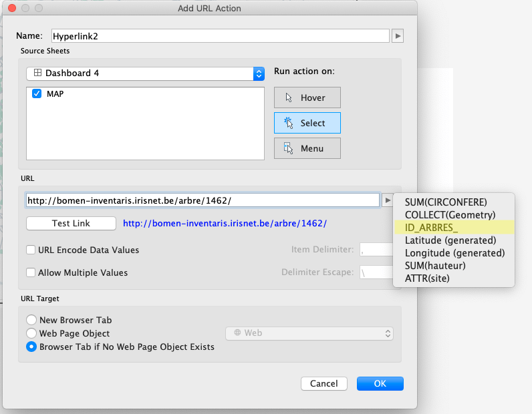Set run action to Menu

(x=307, y=148)
